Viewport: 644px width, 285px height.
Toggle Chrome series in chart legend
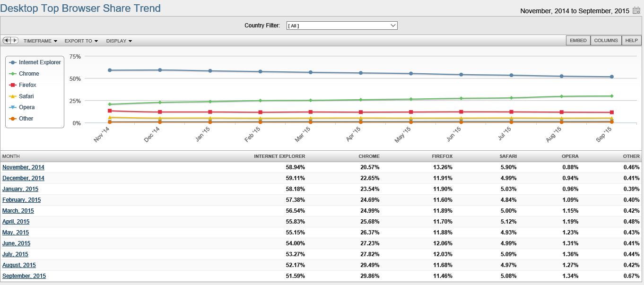(29, 74)
